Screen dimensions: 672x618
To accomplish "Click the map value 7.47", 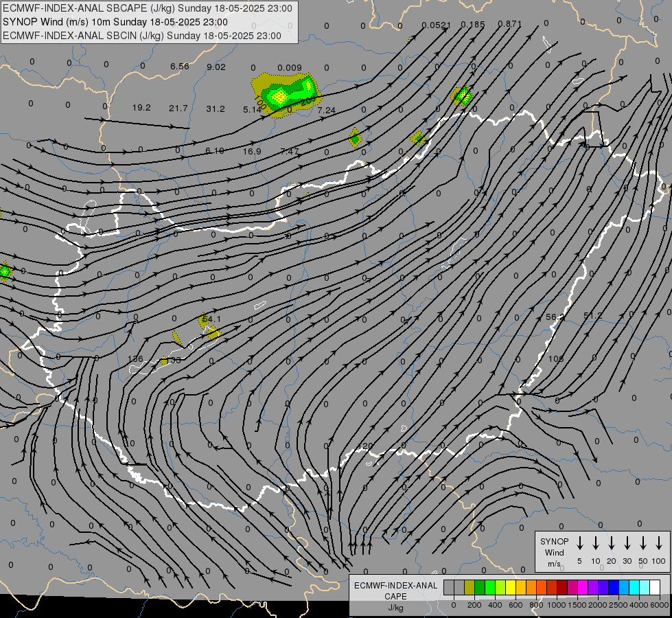I will (289, 151).
